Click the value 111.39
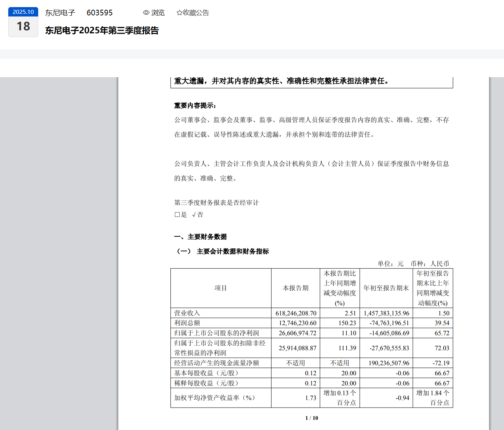The height and width of the screenshot is (430, 504). (x=347, y=348)
